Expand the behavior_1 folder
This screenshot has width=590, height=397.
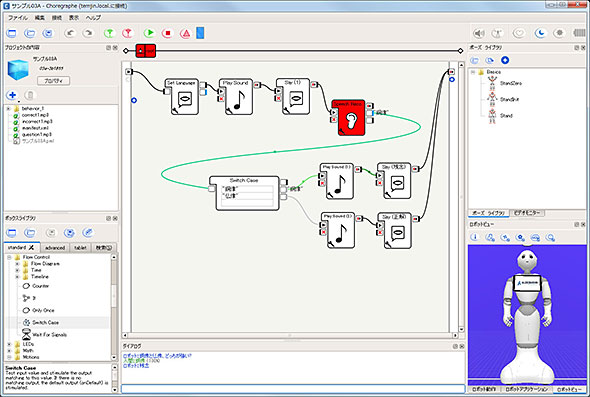(8, 108)
